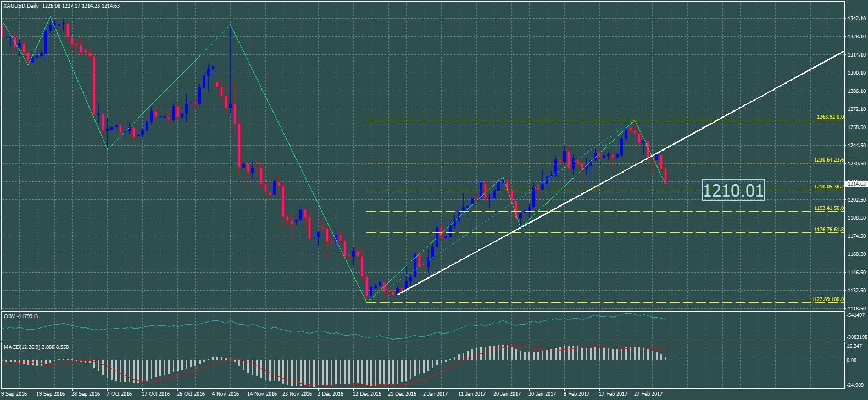
Task: Select the 1210.05 38.2 Fibonacci level label
Action: click(828, 187)
